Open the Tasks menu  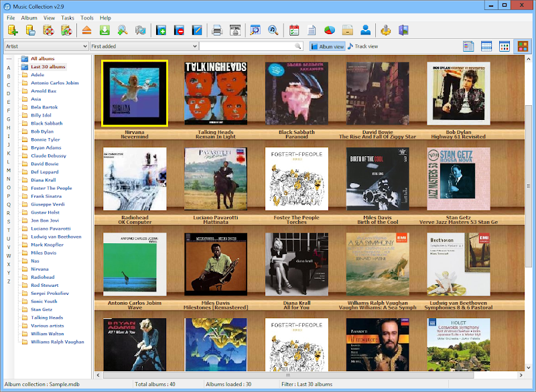click(68, 18)
